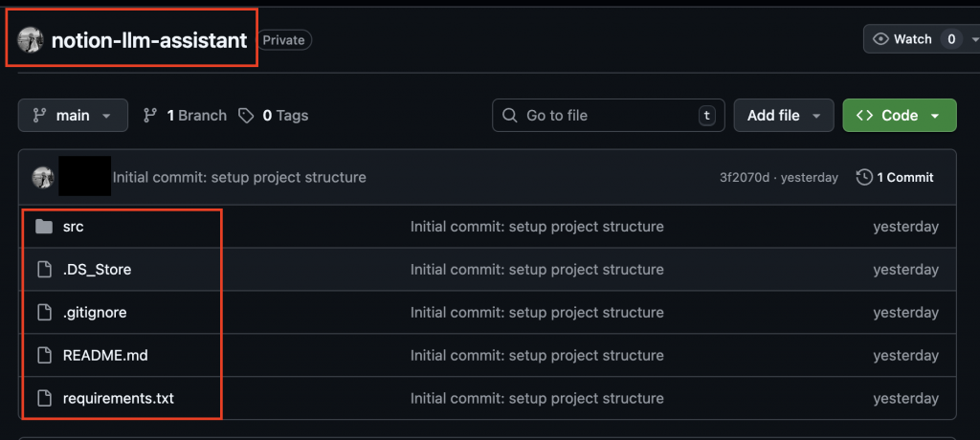Click the branch icon beside 1 Branch
The width and height of the screenshot is (980, 440).
pos(150,116)
